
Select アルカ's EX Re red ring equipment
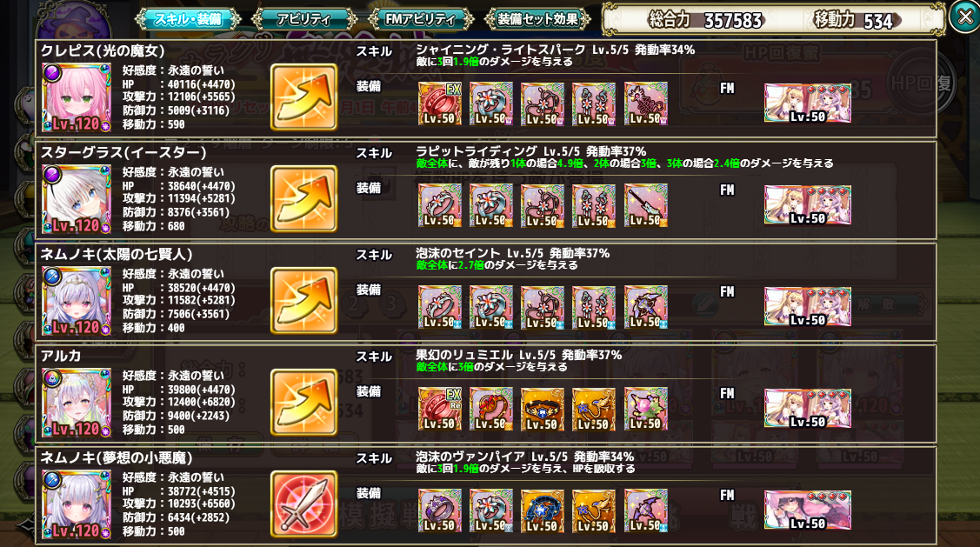tap(440, 409)
